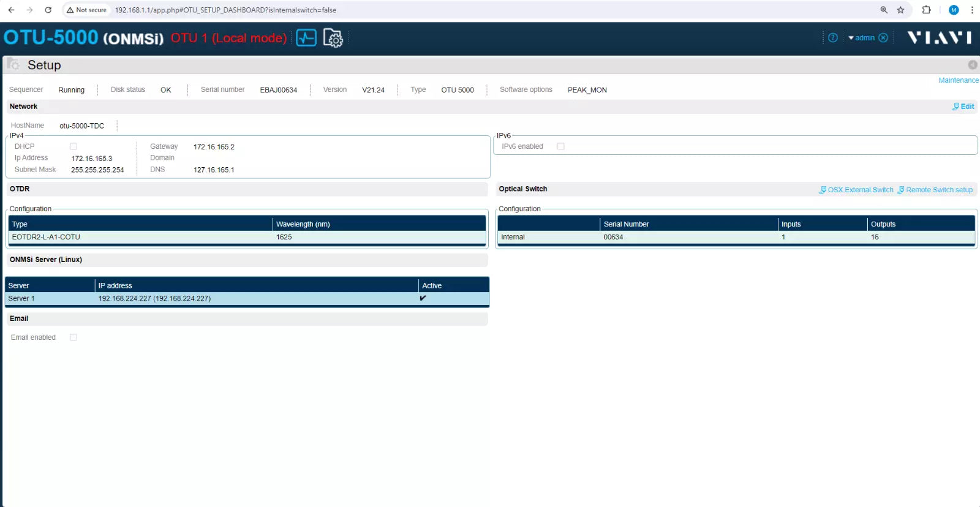980x507 pixels.
Task: Click the ONMSi Server (Linux) section header
Action: (x=46, y=260)
